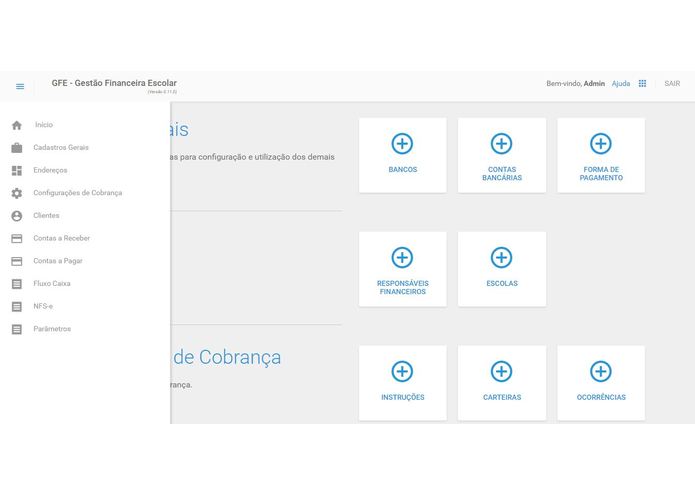The height and width of the screenshot is (494, 695).
Task: Click the plus icon above Escolas
Action: pos(502,257)
